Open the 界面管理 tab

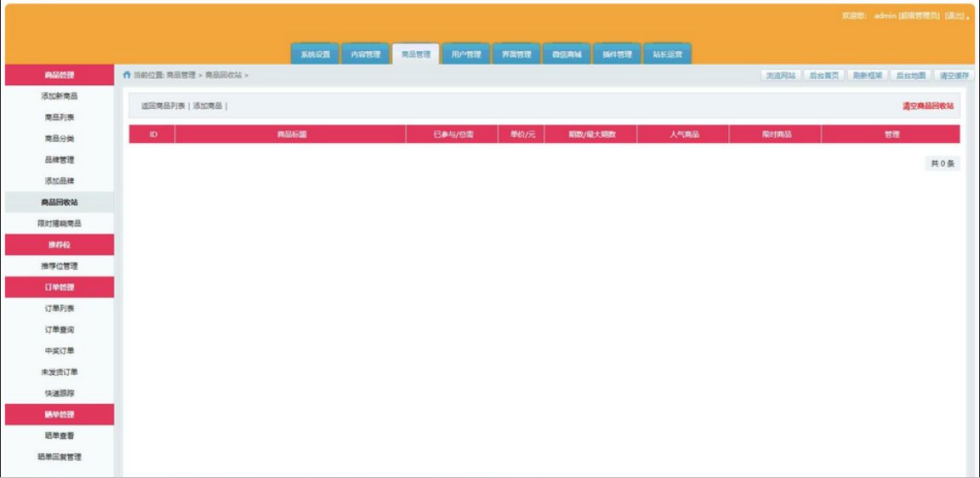[x=516, y=54]
